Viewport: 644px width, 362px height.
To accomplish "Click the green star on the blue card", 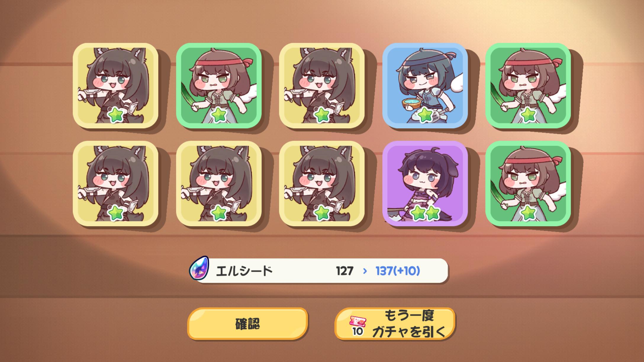I will (x=425, y=115).
